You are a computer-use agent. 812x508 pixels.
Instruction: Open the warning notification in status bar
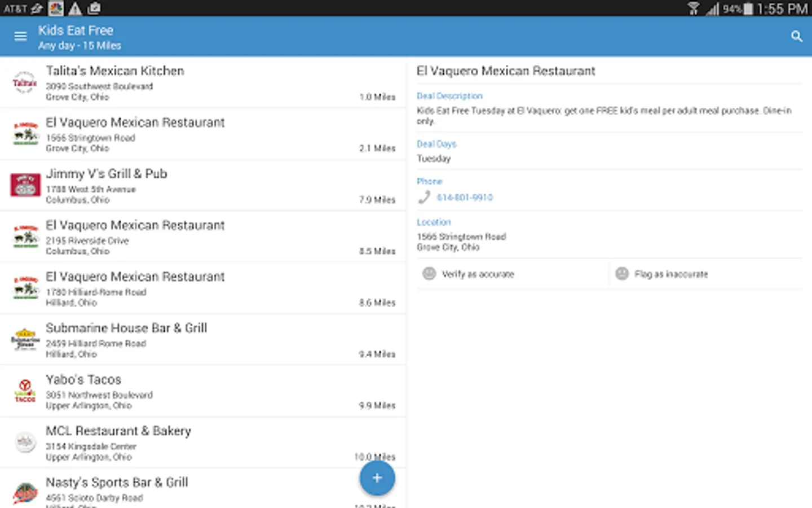(x=75, y=8)
